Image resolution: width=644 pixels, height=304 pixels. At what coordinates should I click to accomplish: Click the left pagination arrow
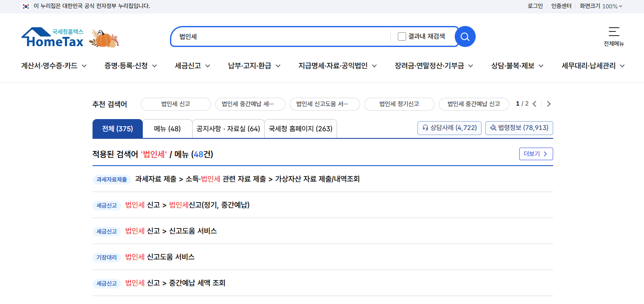coord(534,104)
